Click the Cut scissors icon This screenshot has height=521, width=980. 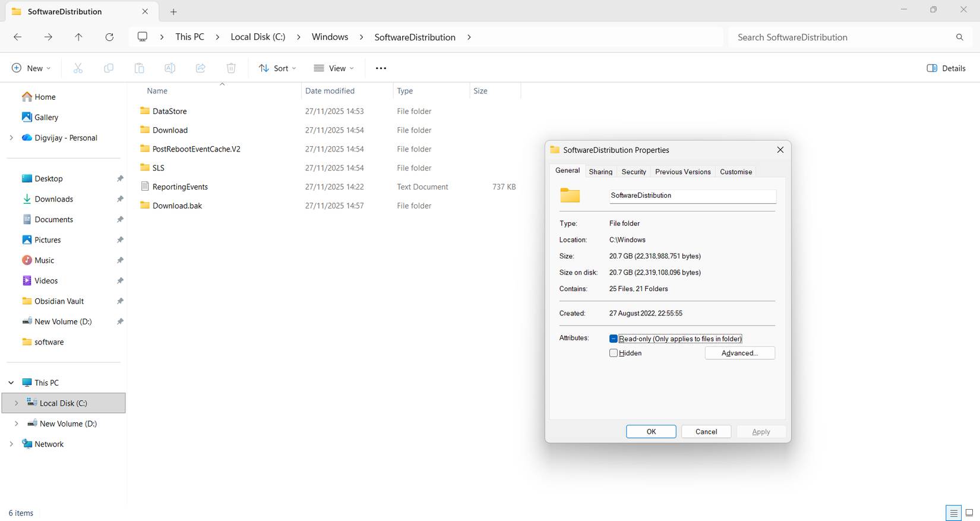coord(78,68)
